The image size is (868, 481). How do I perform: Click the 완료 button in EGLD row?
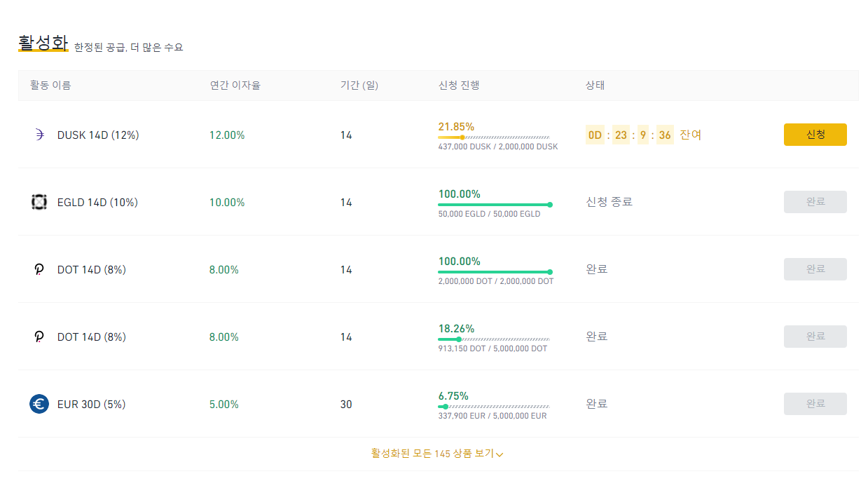tap(815, 202)
